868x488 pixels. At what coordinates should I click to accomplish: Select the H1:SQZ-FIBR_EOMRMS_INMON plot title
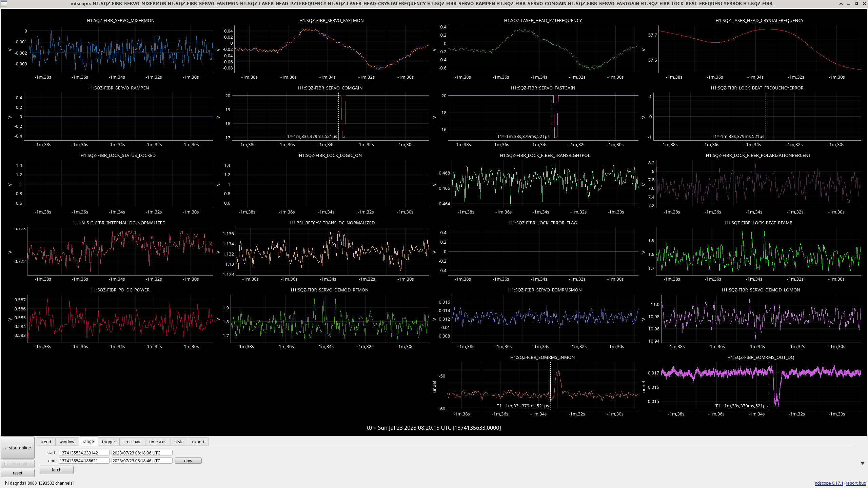542,357
